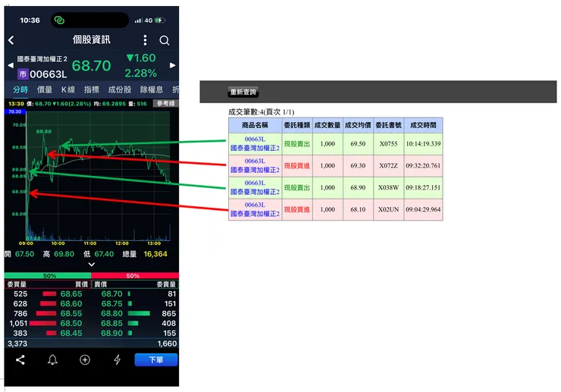Click the 成交均價 column header
Screen dimensions: 561x392
[x=358, y=125]
